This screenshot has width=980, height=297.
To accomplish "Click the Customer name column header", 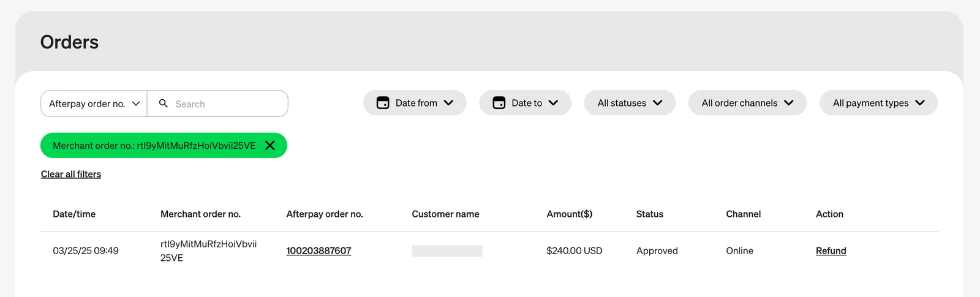I will (445, 214).
